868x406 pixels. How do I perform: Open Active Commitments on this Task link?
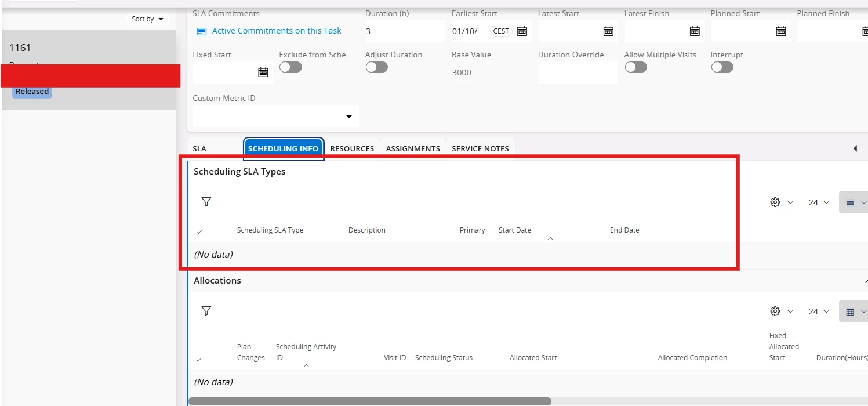point(277,31)
